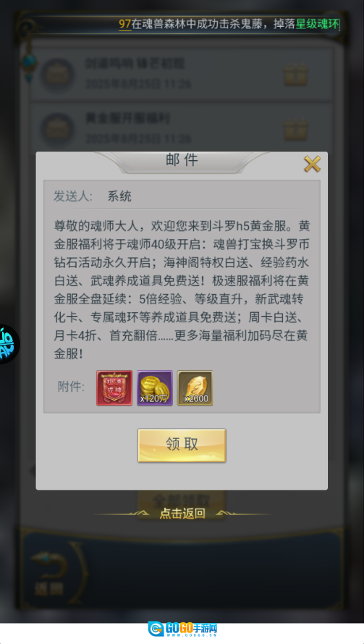Image resolution: width=364 pixels, height=644 pixels.
Task: Click the 邮件 dialog title tab
Action: (x=182, y=160)
